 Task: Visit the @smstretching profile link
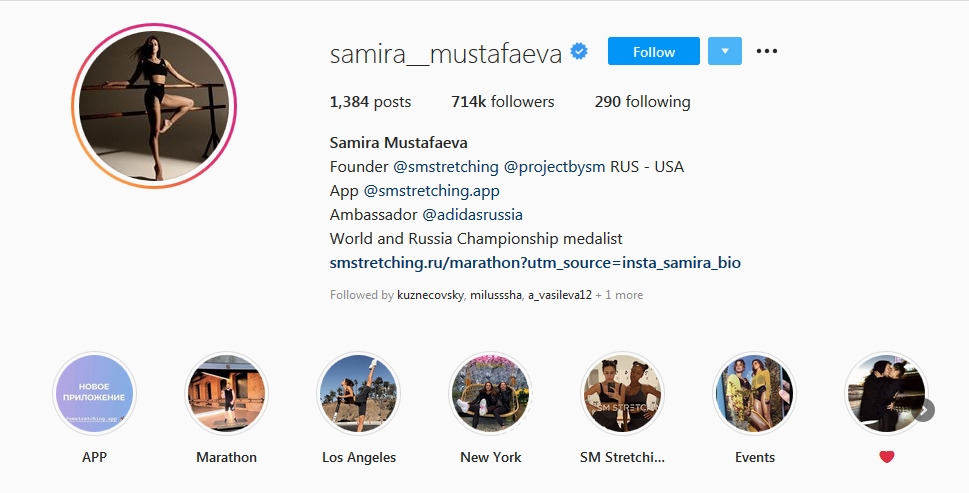click(x=446, y=167)
